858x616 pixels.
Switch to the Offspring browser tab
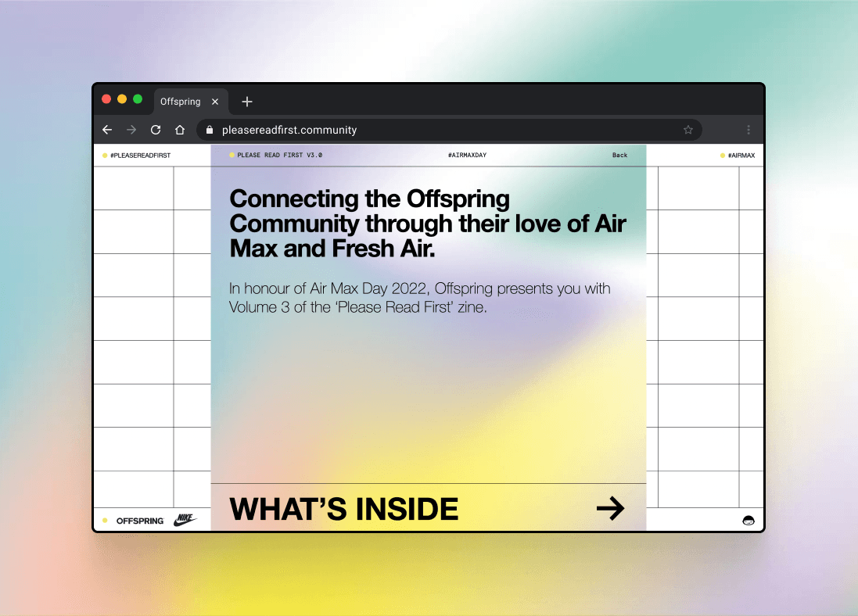181,102
